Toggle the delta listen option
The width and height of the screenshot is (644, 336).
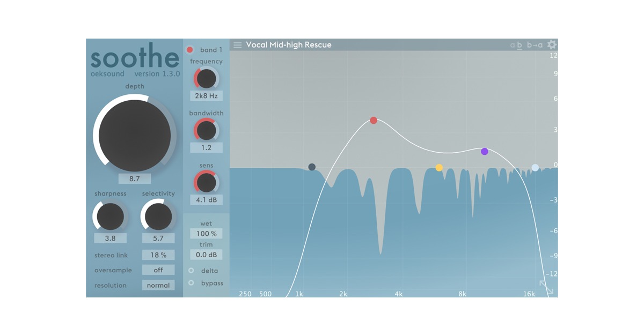tap(191, 271)
